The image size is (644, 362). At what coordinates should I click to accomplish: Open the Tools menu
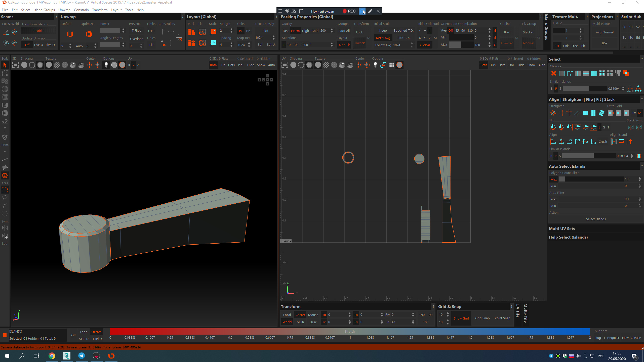129,10
